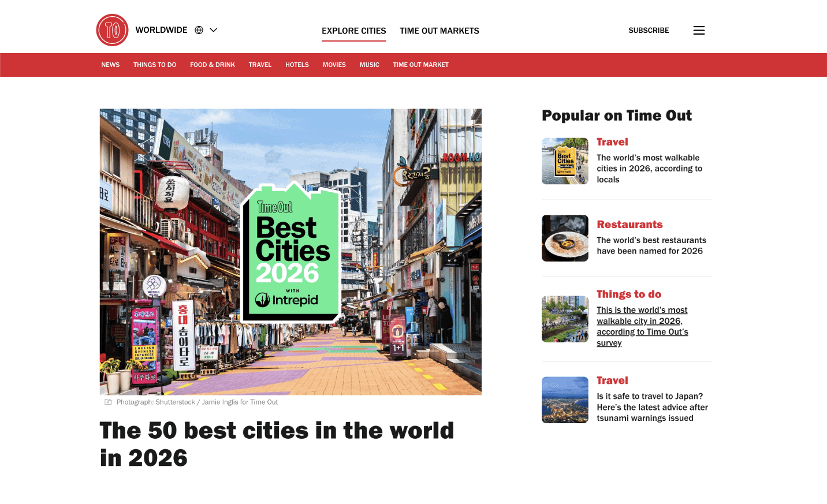Open the hamburger menu icon
Image resolution: width=827 pixels, height=504 pixels.
tap(699, 30)
